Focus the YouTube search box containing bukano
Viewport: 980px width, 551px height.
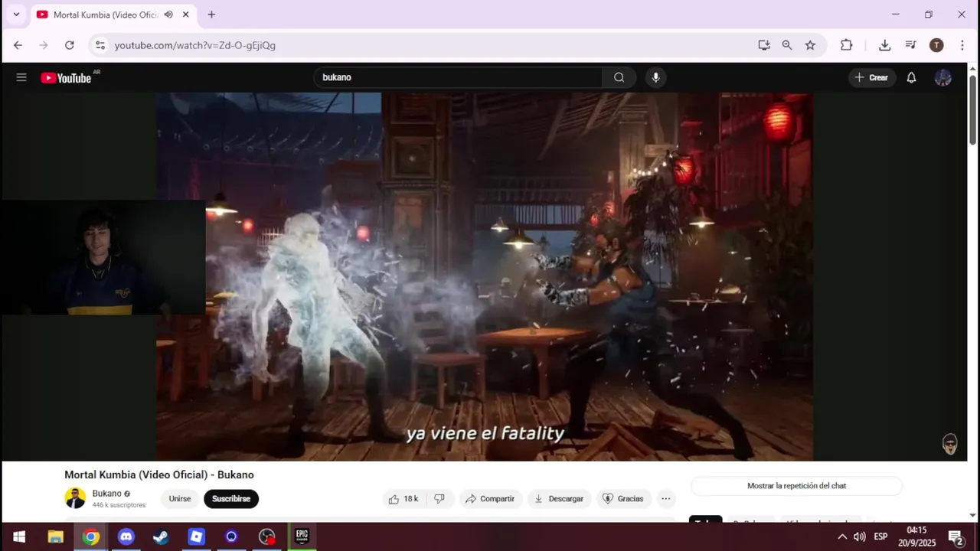click(x=458, y=77)
